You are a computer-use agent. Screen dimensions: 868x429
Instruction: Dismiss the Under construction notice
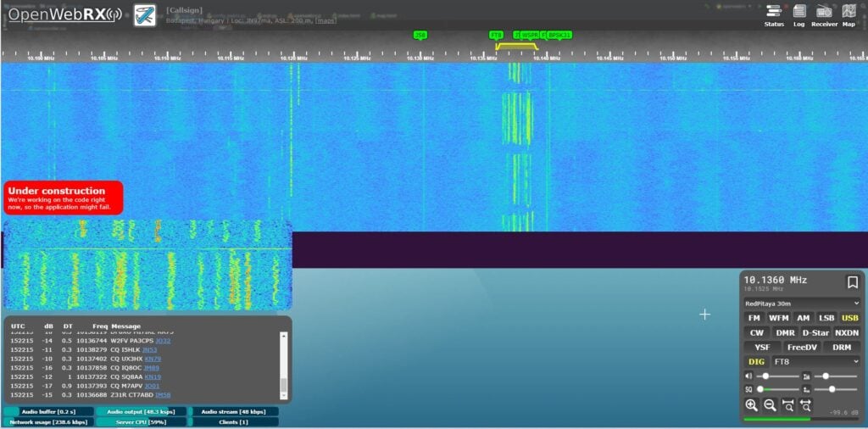tap(63, 198)
